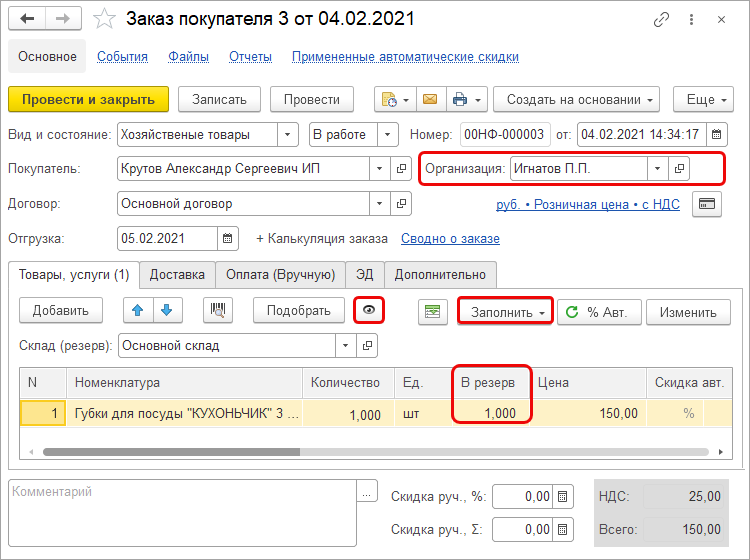750x560 pixels.
Task: Expand the Договор dropdown
Action: (380, 204)
